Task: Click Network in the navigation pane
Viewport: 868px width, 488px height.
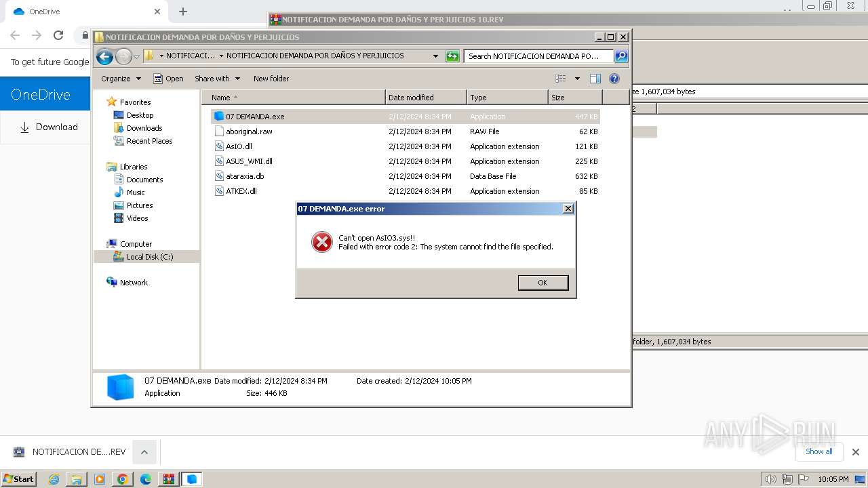Action: point(134,283)
